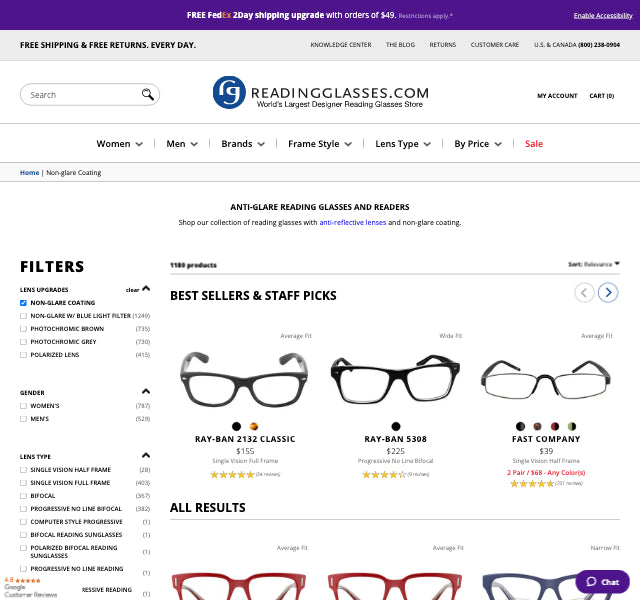This screenshot has width=640, height=600.
Task: Collapse the Lens Upgrades filter section
Action: 146,289
